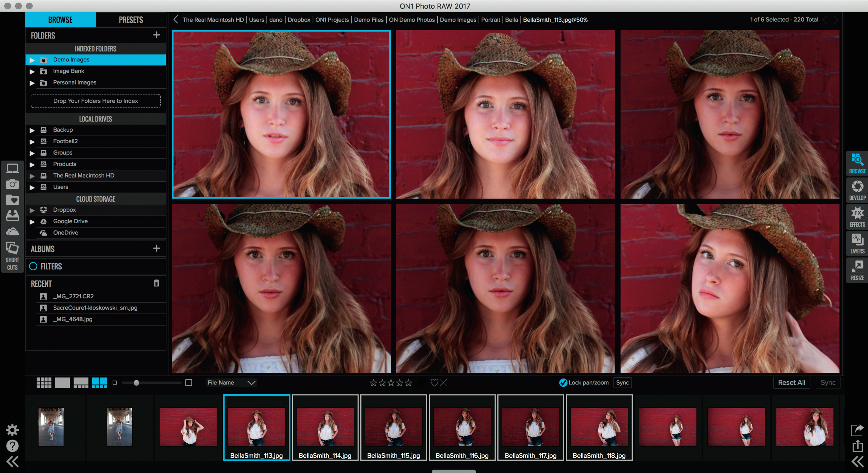Disable Lock pan/zoom checkbox
Image resolution: width=868 pixels, height=473 pixels.
(563, 383)
